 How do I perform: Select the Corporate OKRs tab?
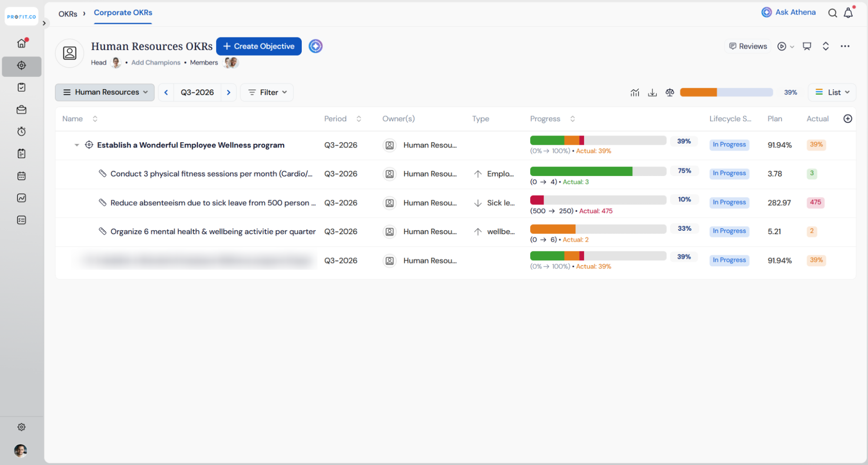click(123, 13)
